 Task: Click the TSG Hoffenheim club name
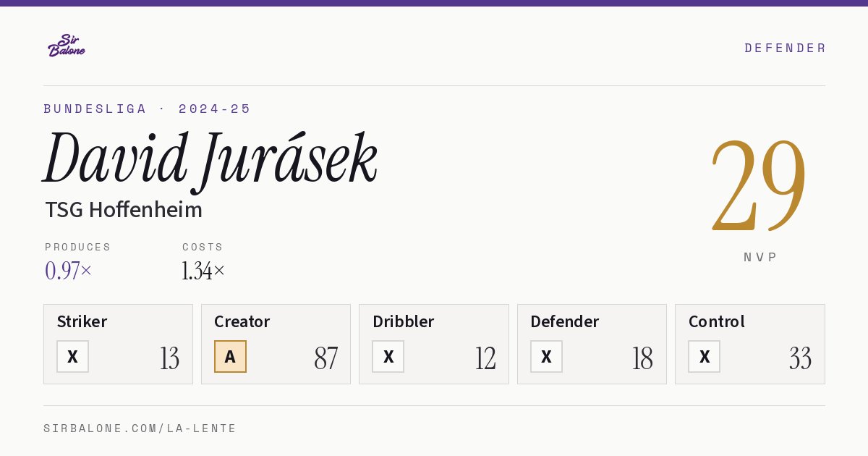(124, 210)
